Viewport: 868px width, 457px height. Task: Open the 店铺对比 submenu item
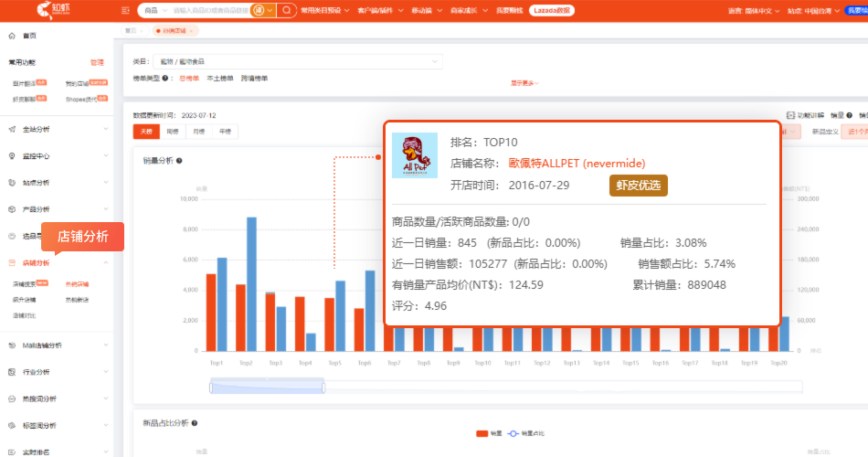coord(24,315)
